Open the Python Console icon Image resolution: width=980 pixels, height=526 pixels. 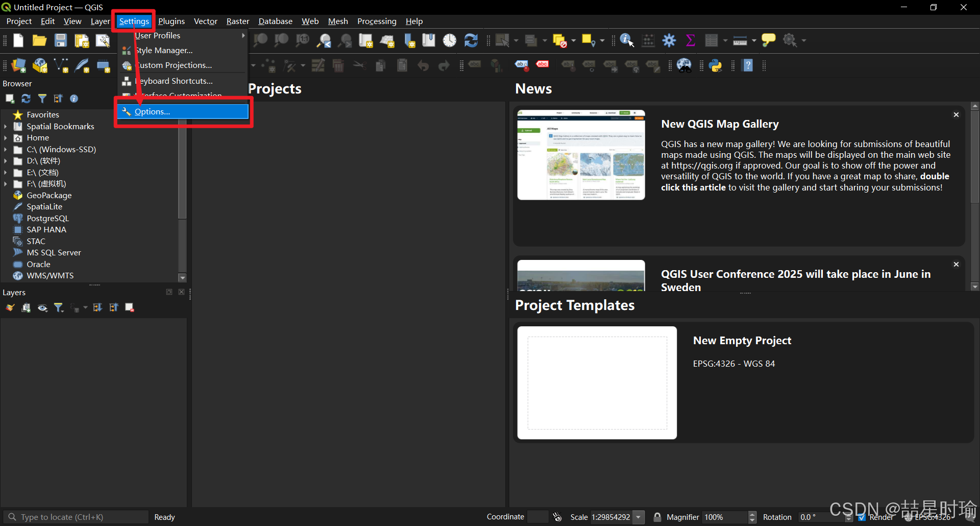(x=716, y=65)
